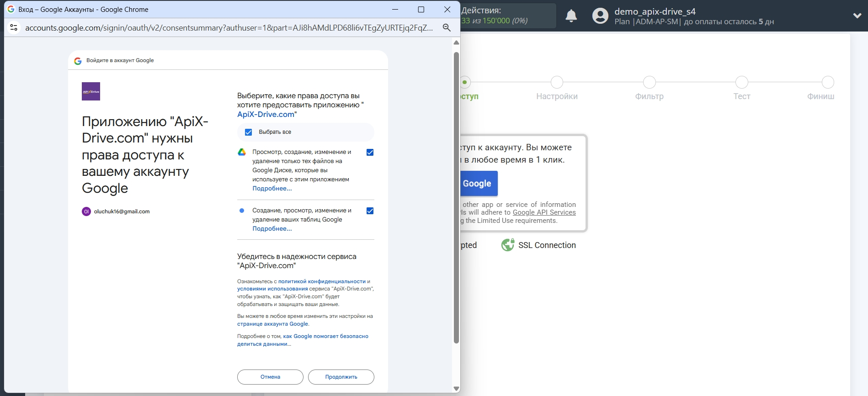This screenshot has width=868, height=396.
Task: Click the user profile avatar in ApiX-Drive header
Action: (x=600, y=16)
